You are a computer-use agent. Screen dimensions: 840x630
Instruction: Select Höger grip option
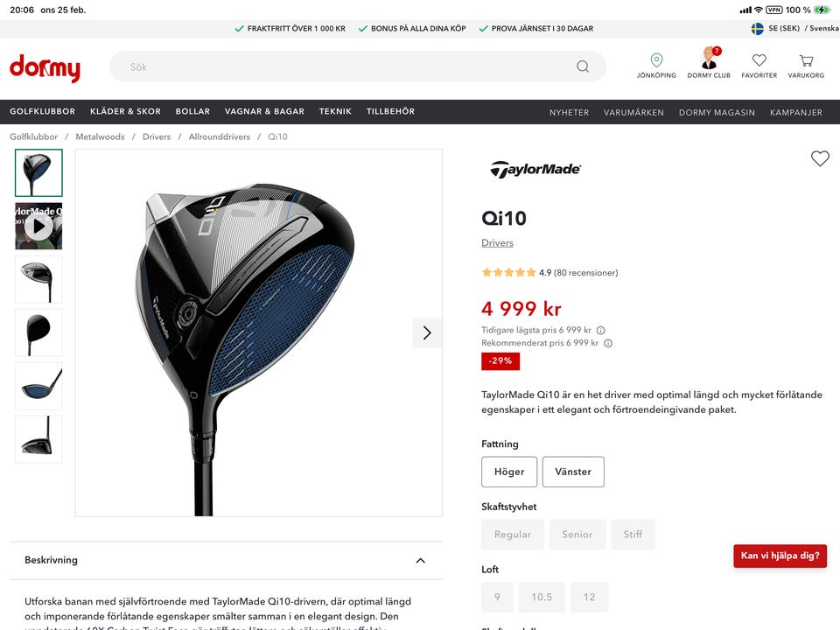(509, 472)
